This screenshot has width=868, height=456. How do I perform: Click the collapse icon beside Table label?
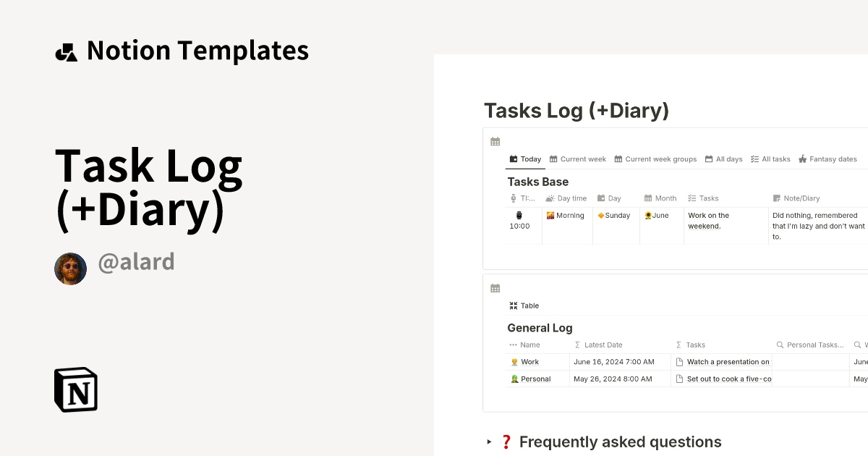click(513, 305)
